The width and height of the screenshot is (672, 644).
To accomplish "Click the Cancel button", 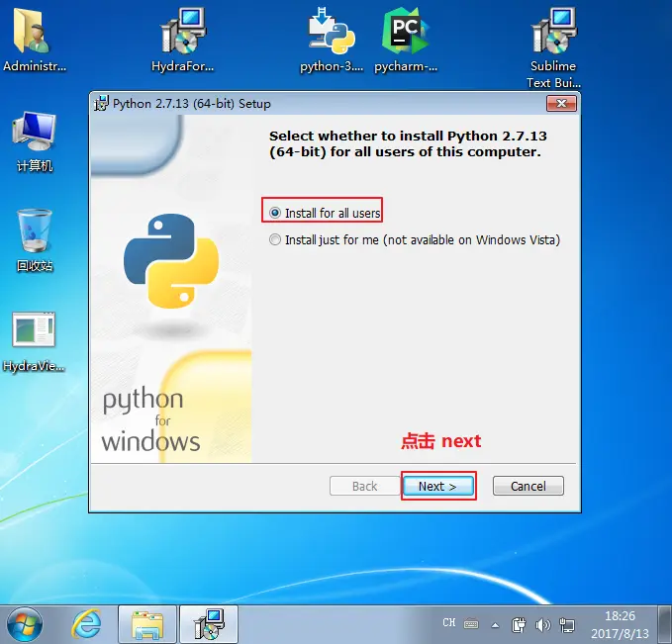I will coord(528,486).
